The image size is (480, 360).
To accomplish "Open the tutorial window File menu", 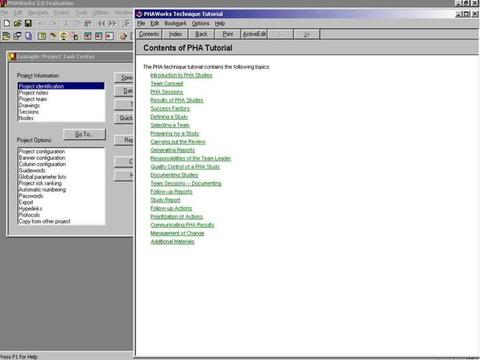I will pos(141,23).
